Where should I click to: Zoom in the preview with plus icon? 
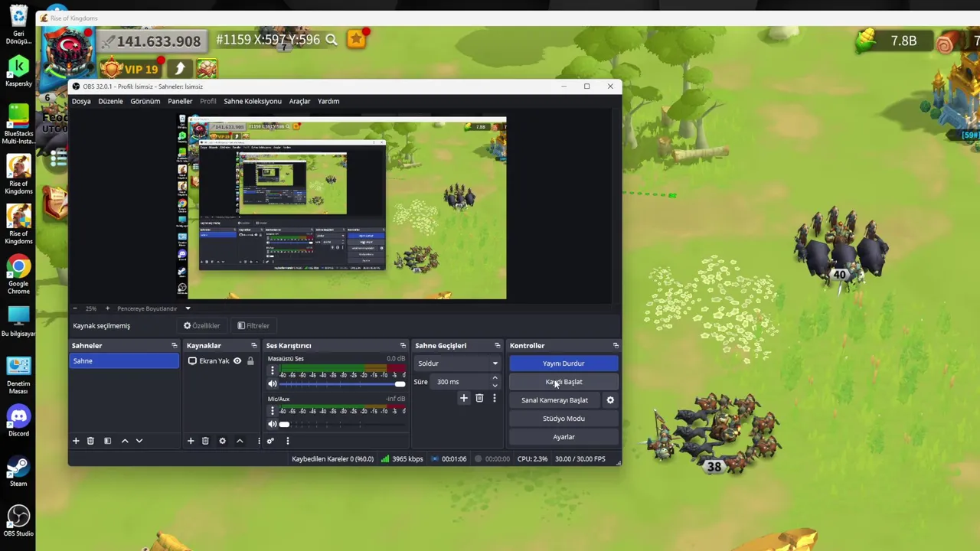107,308
